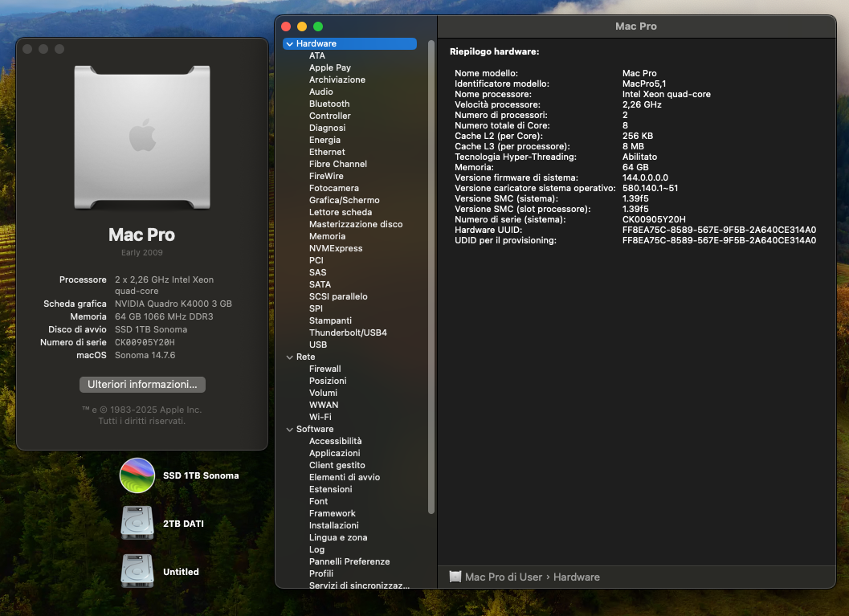Select the NVMExpress entry
This screenshot has height=616, width=849.
pyautogui.click(x=336, y=248)
